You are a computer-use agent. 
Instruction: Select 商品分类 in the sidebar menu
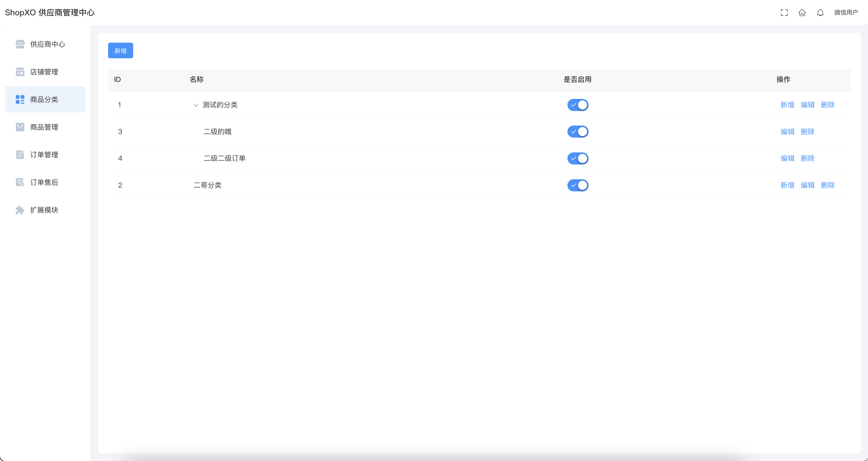click(x=44, y=99)
